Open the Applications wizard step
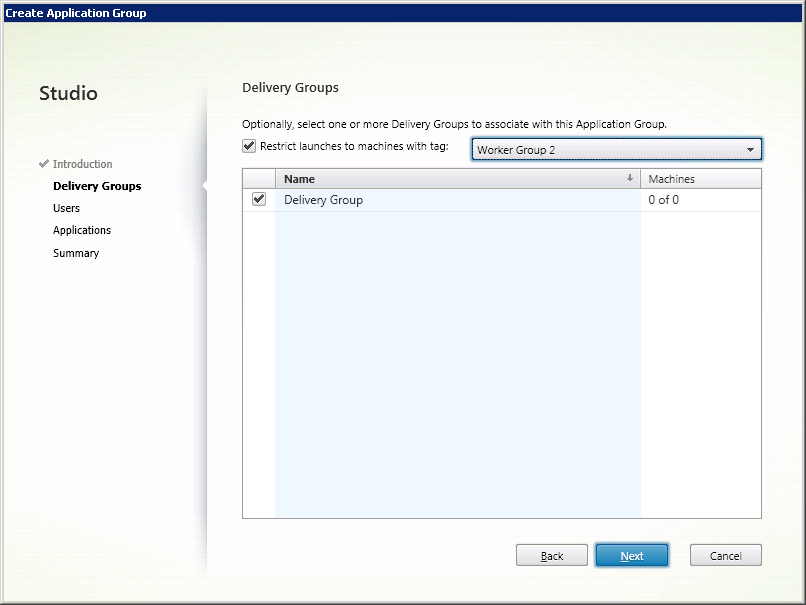Viewport: 806px width, 605px height. tap(82, 230)
